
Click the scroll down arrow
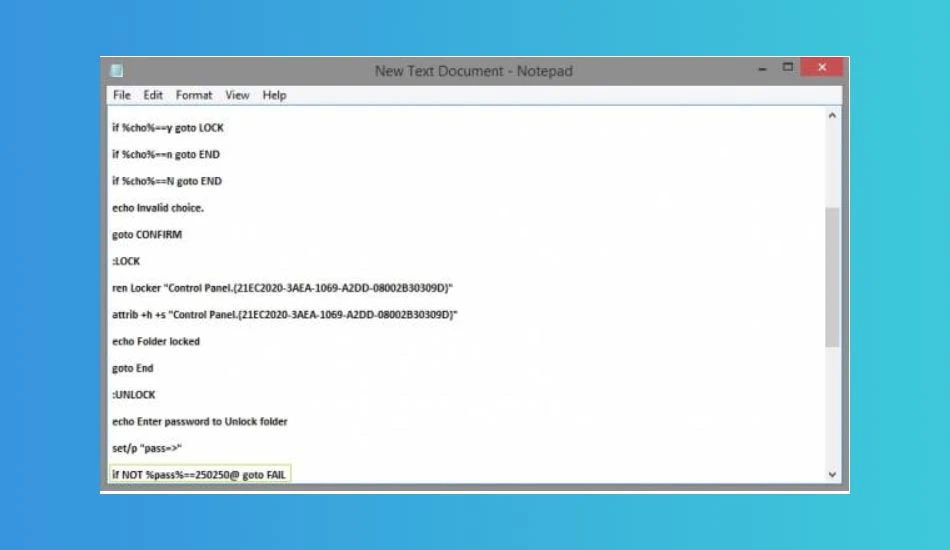pos(832,474)
